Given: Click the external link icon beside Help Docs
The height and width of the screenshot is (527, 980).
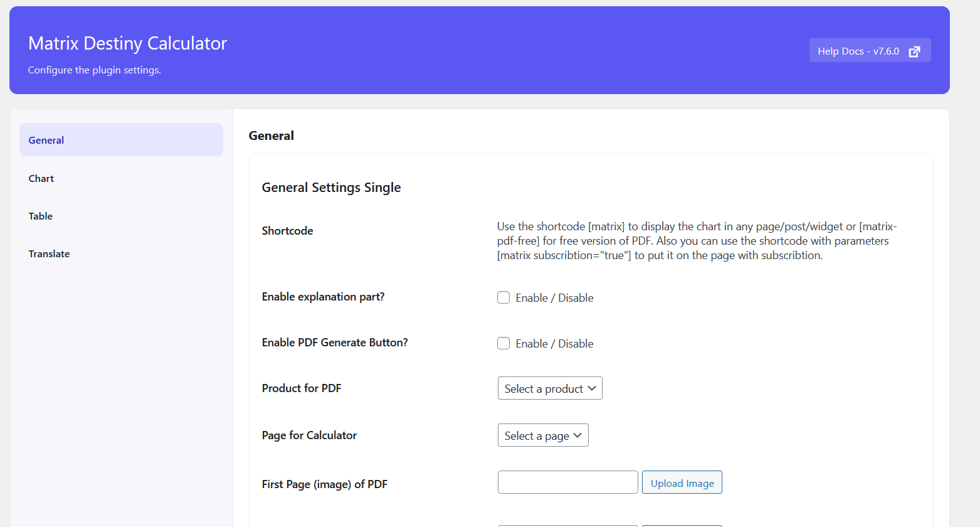Looking at the screenshot, I should coord(914,51).
